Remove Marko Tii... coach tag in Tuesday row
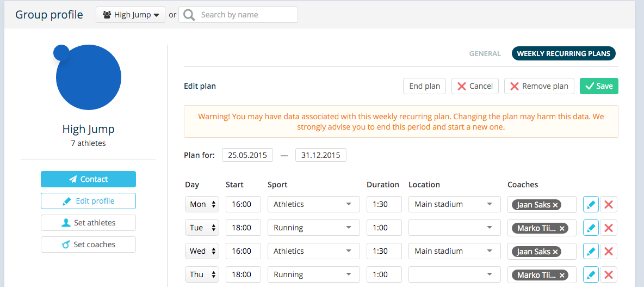This screenshot has width=644, height=287. coord(562,228)
